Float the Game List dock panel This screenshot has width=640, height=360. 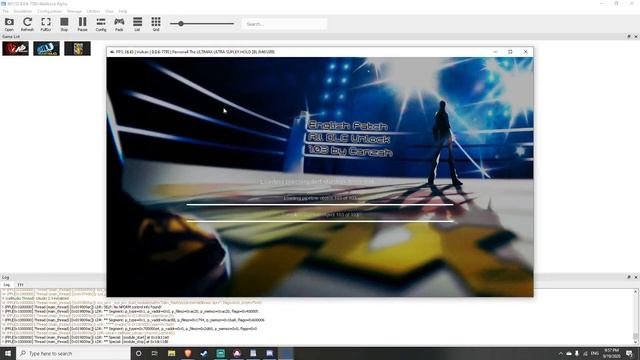click(629, 36)
